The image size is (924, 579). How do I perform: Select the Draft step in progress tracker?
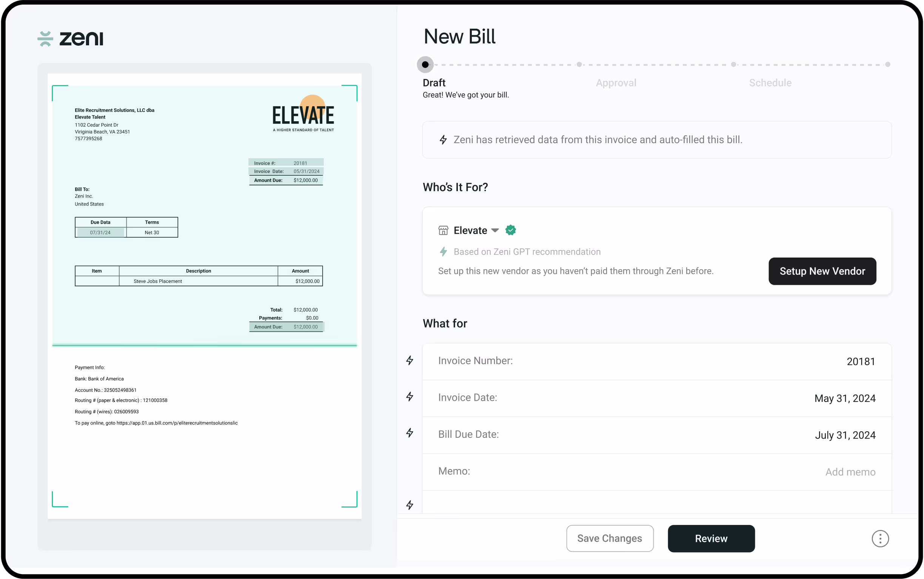coord(425,65)
